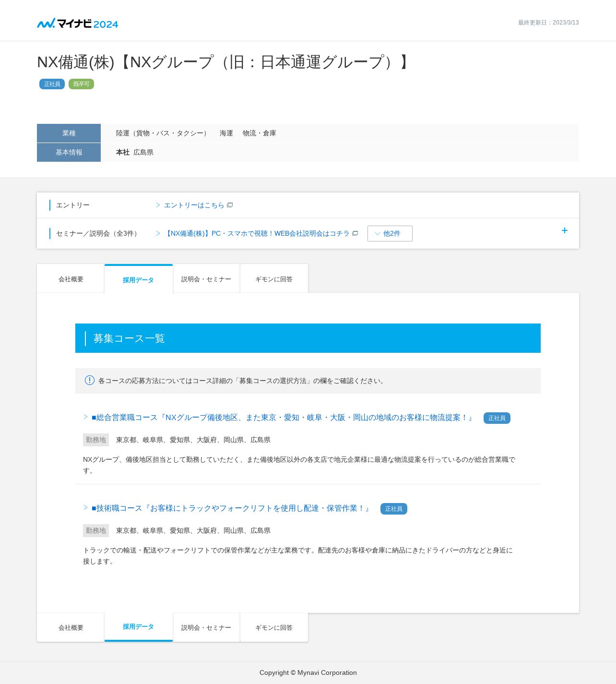Open top 説明会・セミナー tab
Screen dimensions: 616x684
click(206, 279)
